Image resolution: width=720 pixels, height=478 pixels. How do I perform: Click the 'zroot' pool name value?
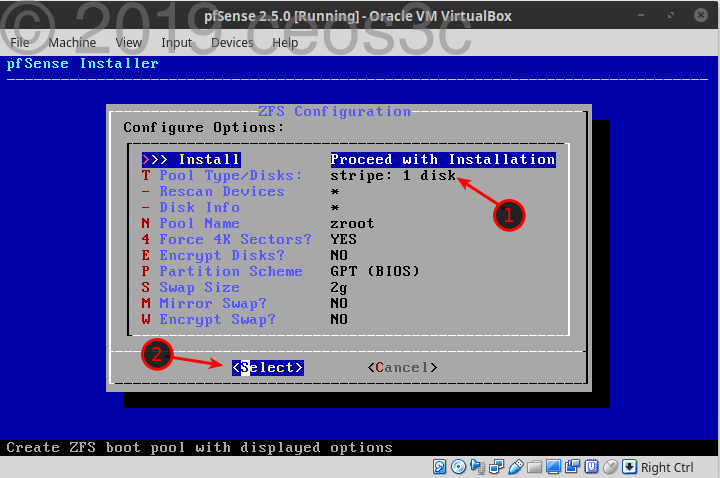[352, 224]
